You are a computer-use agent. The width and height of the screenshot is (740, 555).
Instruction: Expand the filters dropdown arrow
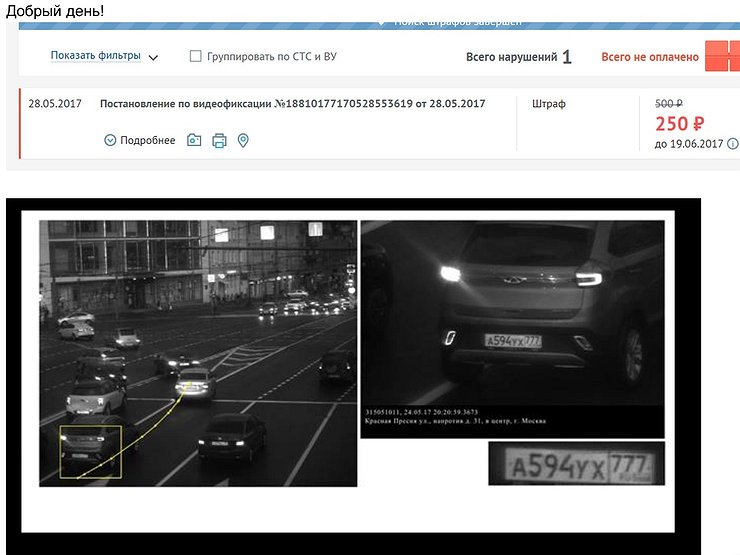pos(153,58)
